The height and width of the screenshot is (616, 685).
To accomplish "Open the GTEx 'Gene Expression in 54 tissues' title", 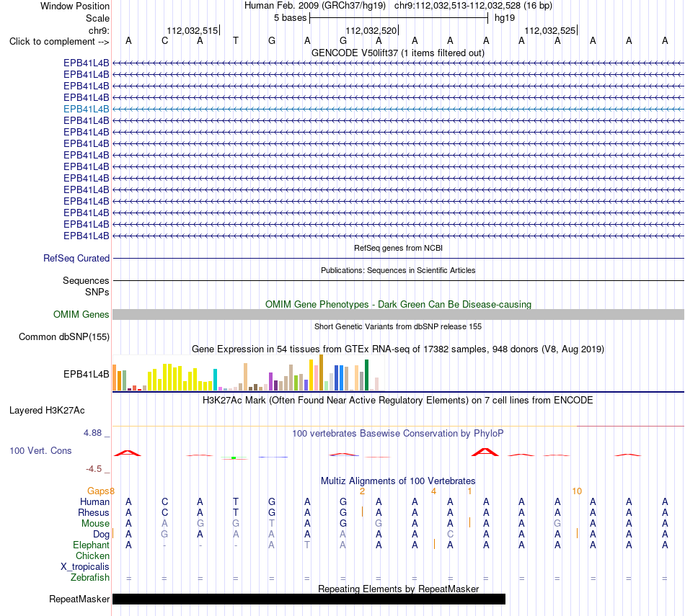I will (x=398, y=349).
